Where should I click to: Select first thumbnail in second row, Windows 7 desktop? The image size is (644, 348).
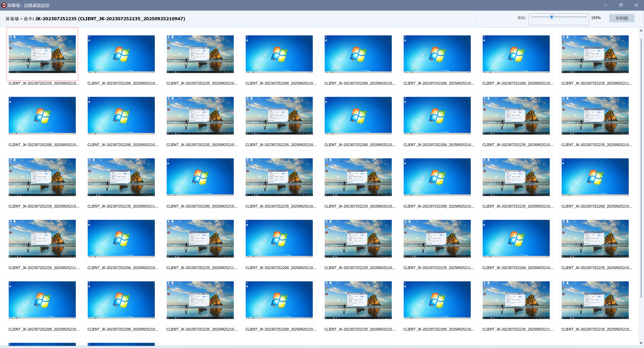[x=42, y=115]
